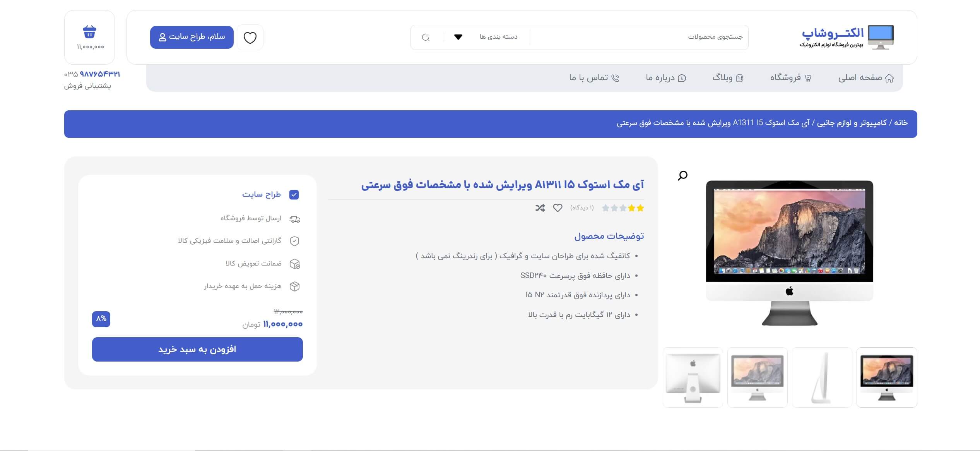Click the delivery truck icon

click(x=295, y=219)
